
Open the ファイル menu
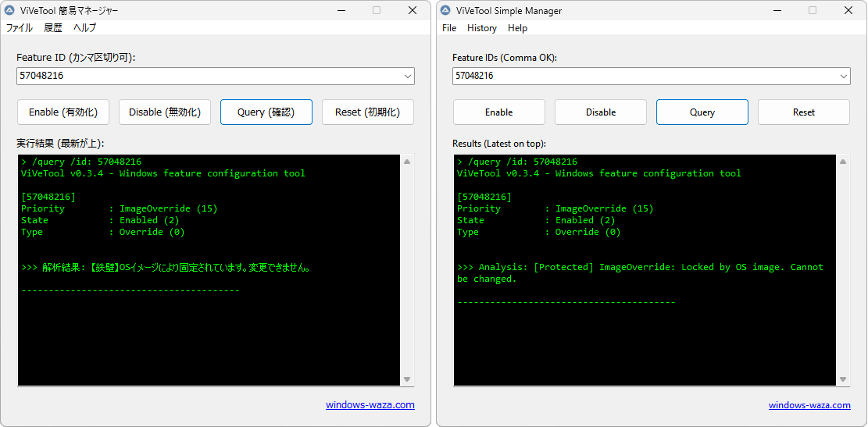[20, 28]
